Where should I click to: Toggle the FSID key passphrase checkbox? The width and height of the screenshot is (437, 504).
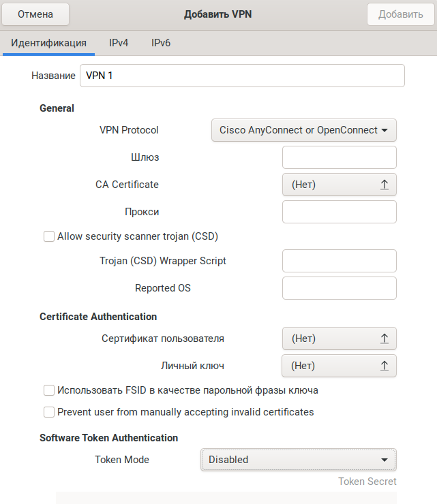pos(49,390)
